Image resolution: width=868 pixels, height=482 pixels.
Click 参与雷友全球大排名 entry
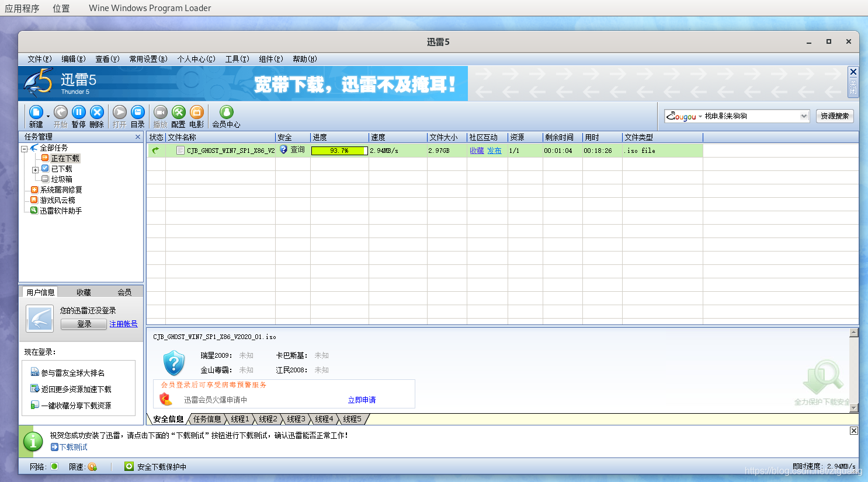pos(68,373)
